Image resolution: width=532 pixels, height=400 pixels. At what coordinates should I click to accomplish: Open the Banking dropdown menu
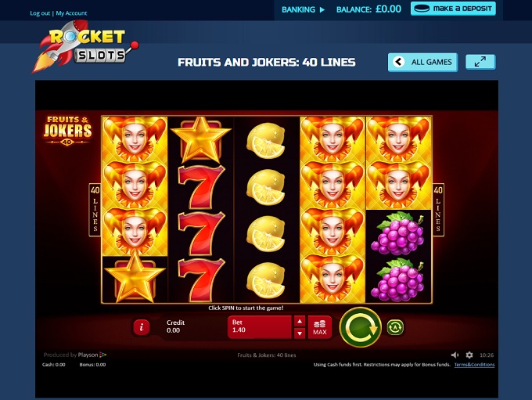[x=303, y=9]
